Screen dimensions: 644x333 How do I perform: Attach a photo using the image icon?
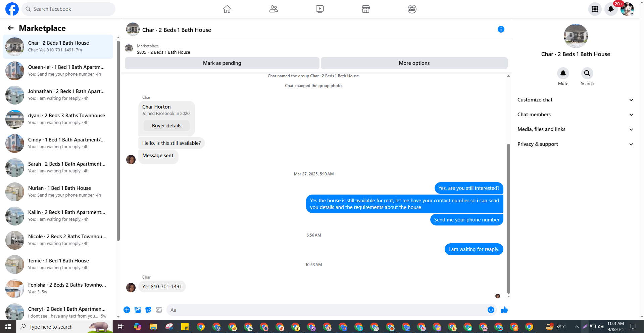pyautogui.click(x=138, y=310)
